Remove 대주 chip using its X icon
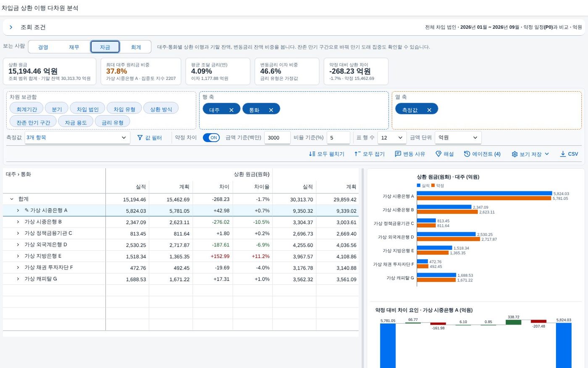Screen dimensions: 588x368 231,110
